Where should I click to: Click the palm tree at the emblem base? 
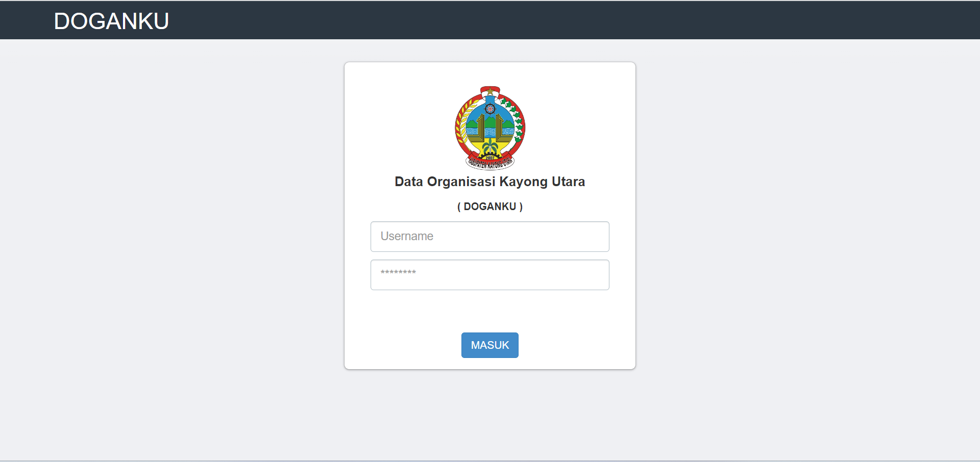pos(490,146)
